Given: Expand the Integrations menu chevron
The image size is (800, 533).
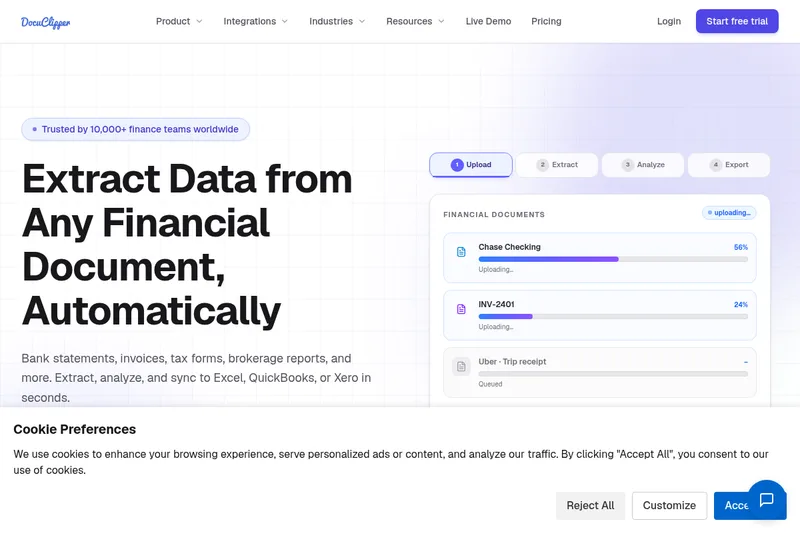Looking at the screenshot, I should 285,21.
